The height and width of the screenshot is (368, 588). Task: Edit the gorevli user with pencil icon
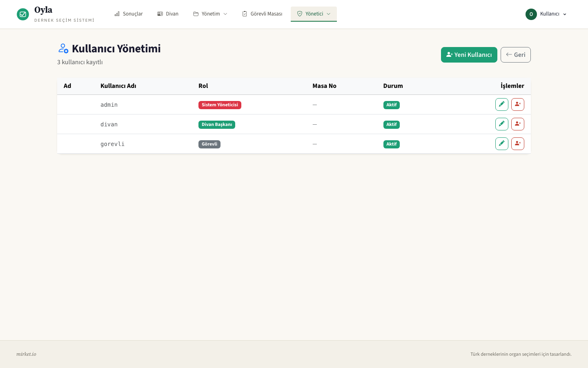[x=502, y=144]
